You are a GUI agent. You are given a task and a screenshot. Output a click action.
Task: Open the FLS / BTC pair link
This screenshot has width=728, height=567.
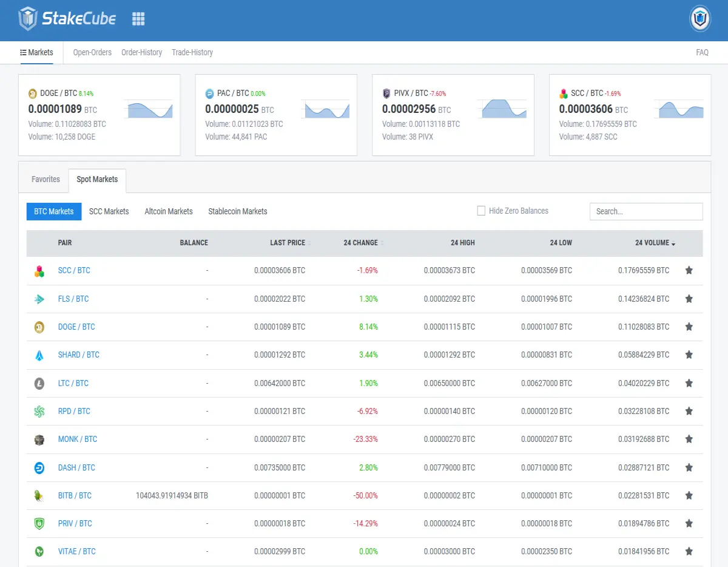click(x=73, y=299)
